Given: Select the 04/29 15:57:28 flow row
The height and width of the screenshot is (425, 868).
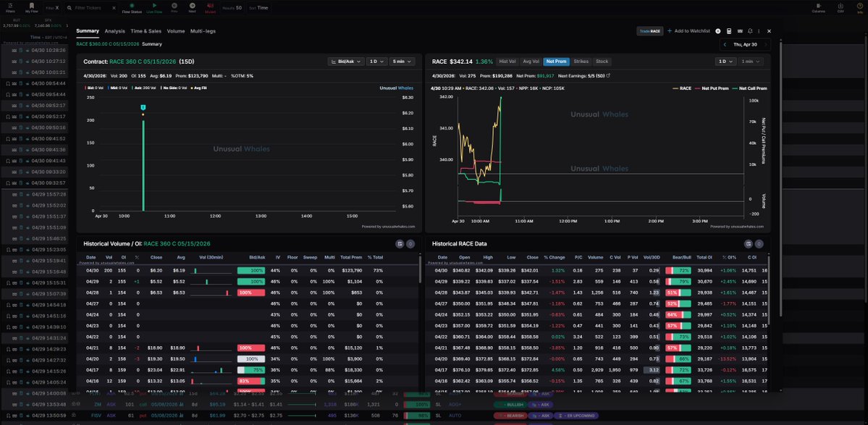Looking at the screenshot, I should 34,194.
